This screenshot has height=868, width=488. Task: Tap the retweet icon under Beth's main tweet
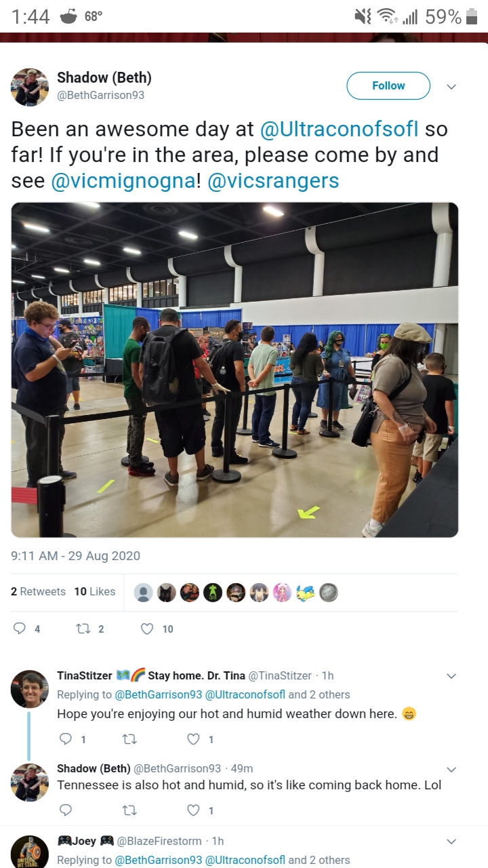(x=83, y=629)
